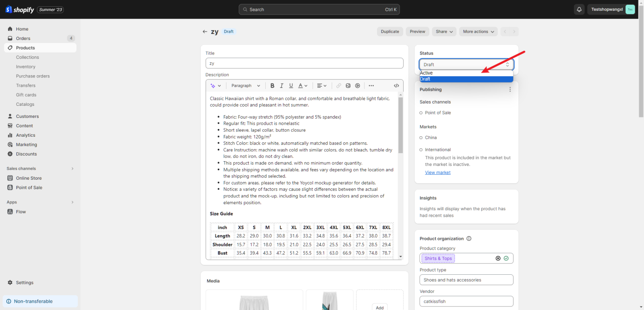Go back using the left arrow beside zy
The image size is (644, 310).
pyautogui.click(x=205, y=32)
